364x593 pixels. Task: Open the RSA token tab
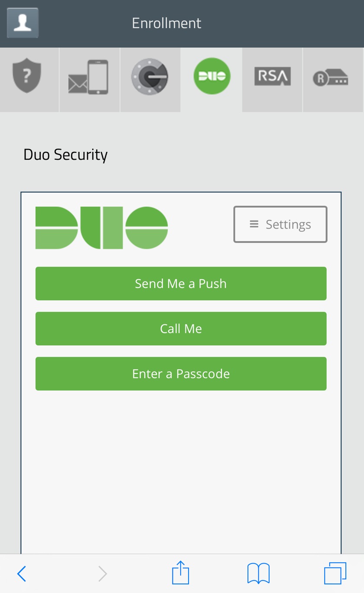click(x=272, y=76)
